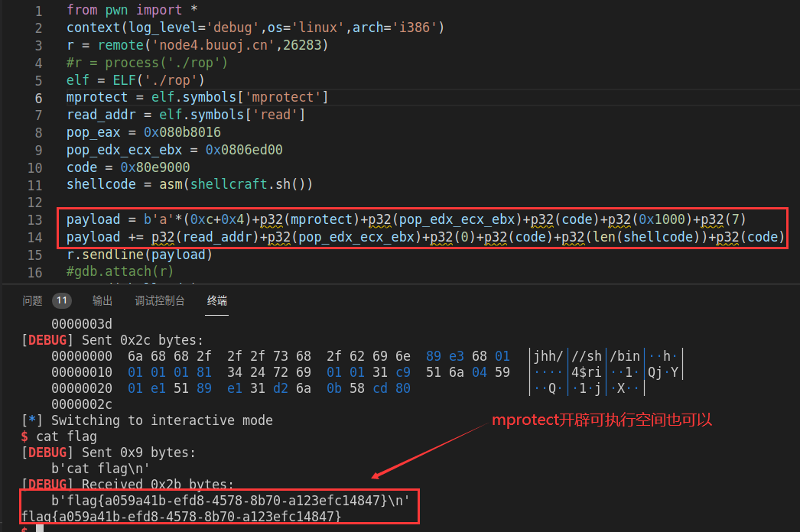Click the shellcode = asm(shellcraft.sh()) line
Viewport: 800px width, 532px height.
pyautogui.click(x=189, y=185)
